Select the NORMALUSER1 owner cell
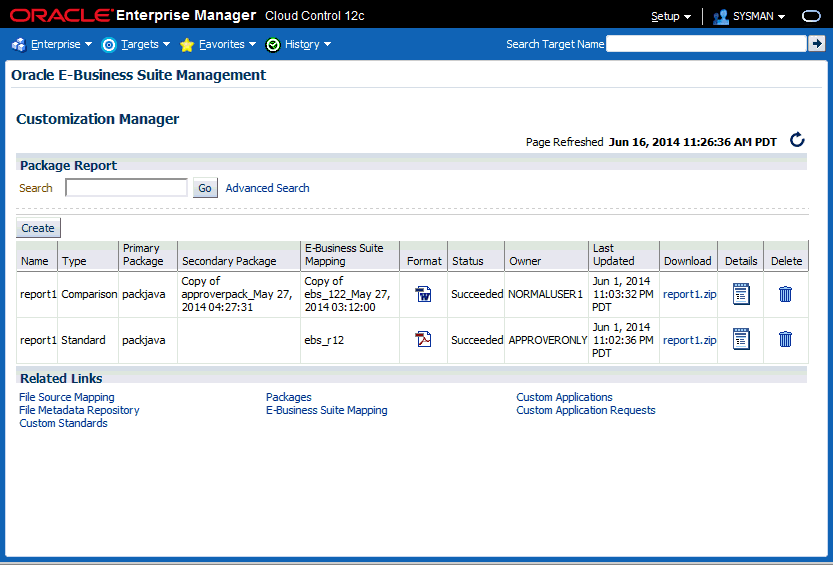The width and height of the screenshot is (833, 565). tap(546, 294)
